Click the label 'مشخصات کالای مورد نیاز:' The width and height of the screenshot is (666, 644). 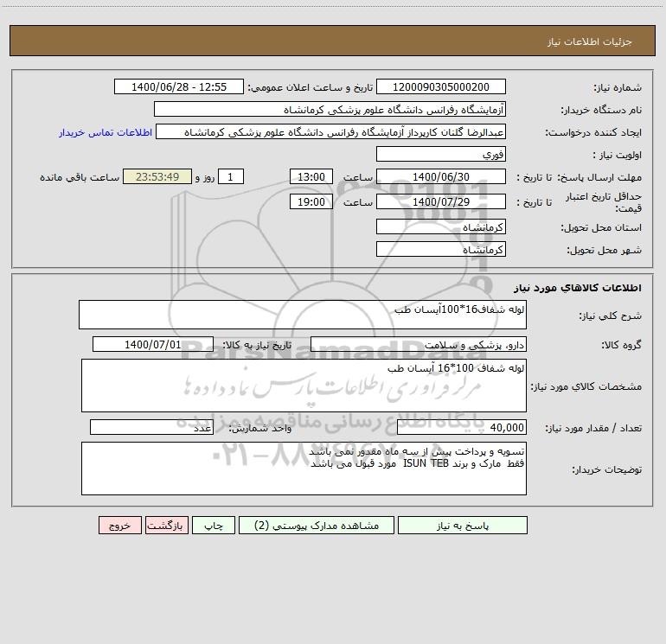(586, 386)
